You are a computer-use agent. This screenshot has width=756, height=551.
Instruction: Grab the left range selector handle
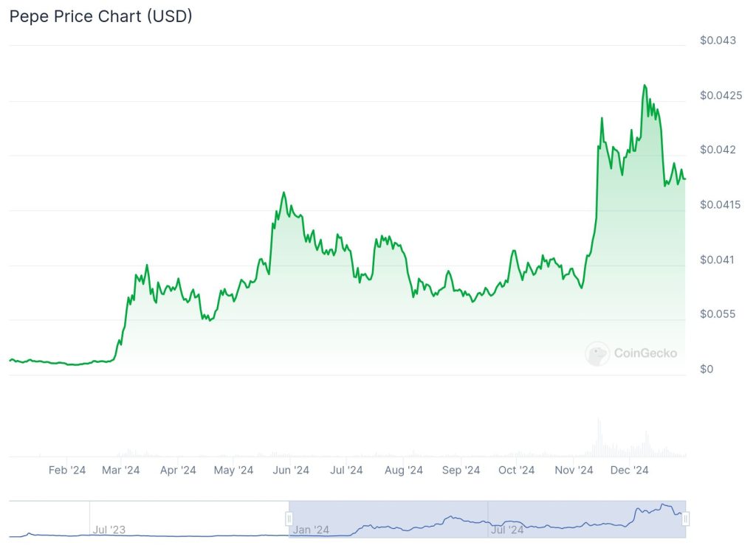point(289,519)
